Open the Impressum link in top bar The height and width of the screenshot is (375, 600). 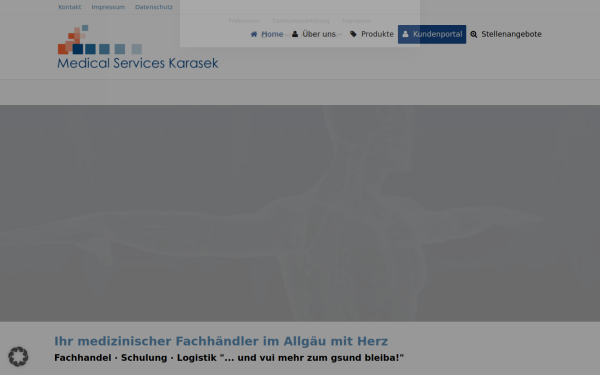pyautogui.click(x=108, y=7)
